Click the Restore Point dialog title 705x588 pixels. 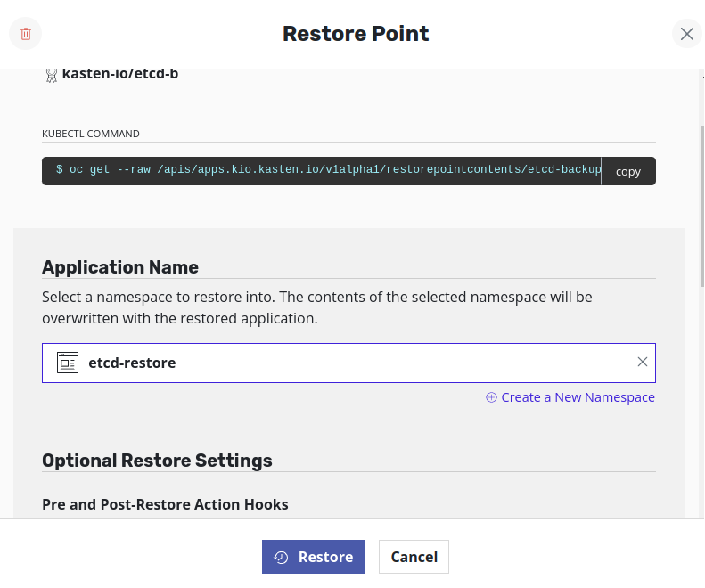[356, 34]
